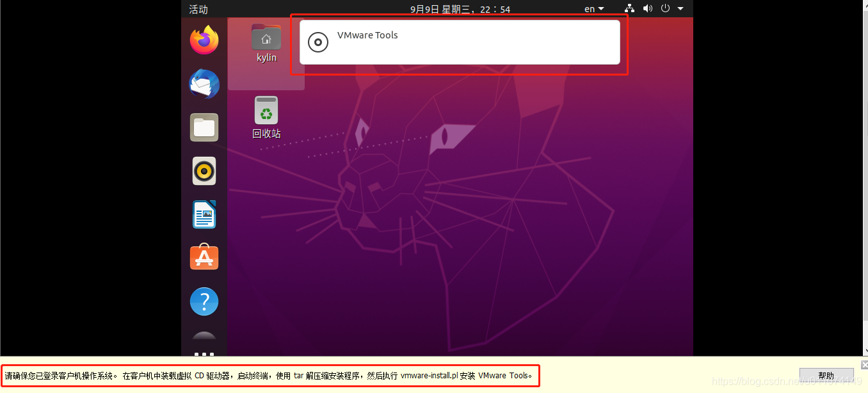868x393 pixels.
Task: Open the Help question mark icon
Action: [x=204, y=301]
